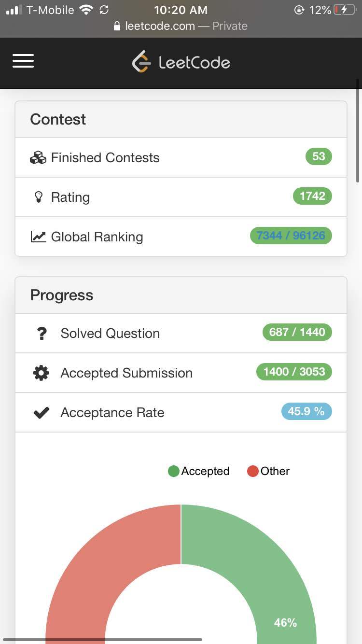Click the gear icon beside Accepted Submission

tap(41, 373)
